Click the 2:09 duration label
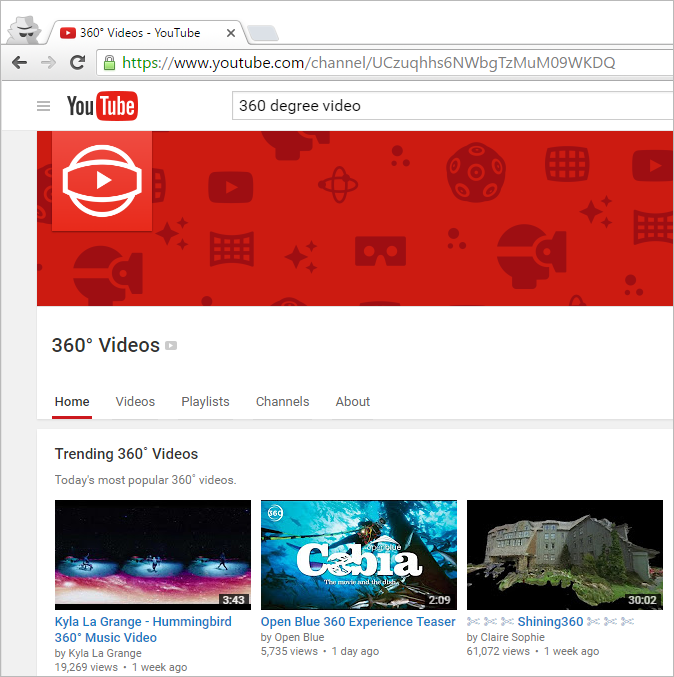Image resolution: width=674 pixels, height=677 pixels. coord(440,600)
